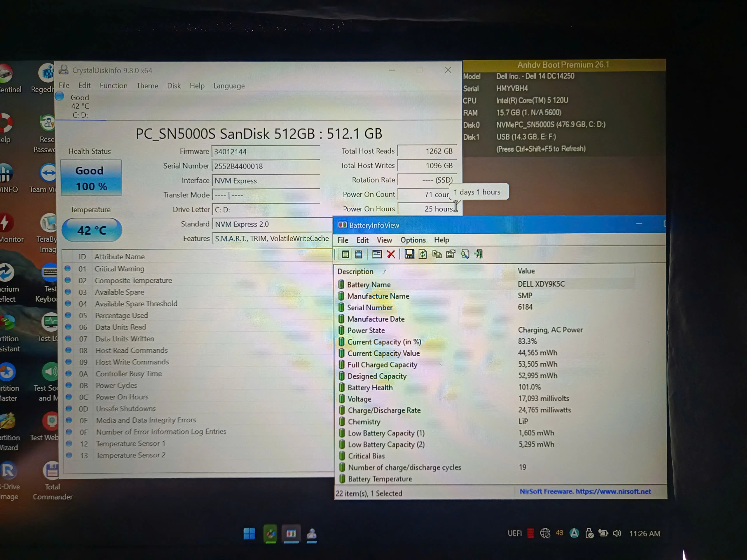Select the Test Sound and Mic desktop icon
This screenshot has width=747, height=560.
[x=47, y=382]
